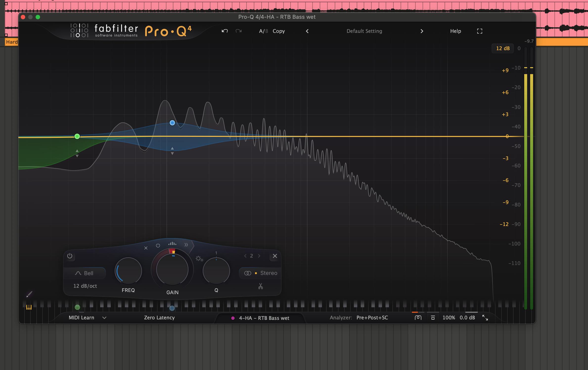Click the resize interface arrows icon
Viewport: 588px width, 370px height.
coord(485,318)
